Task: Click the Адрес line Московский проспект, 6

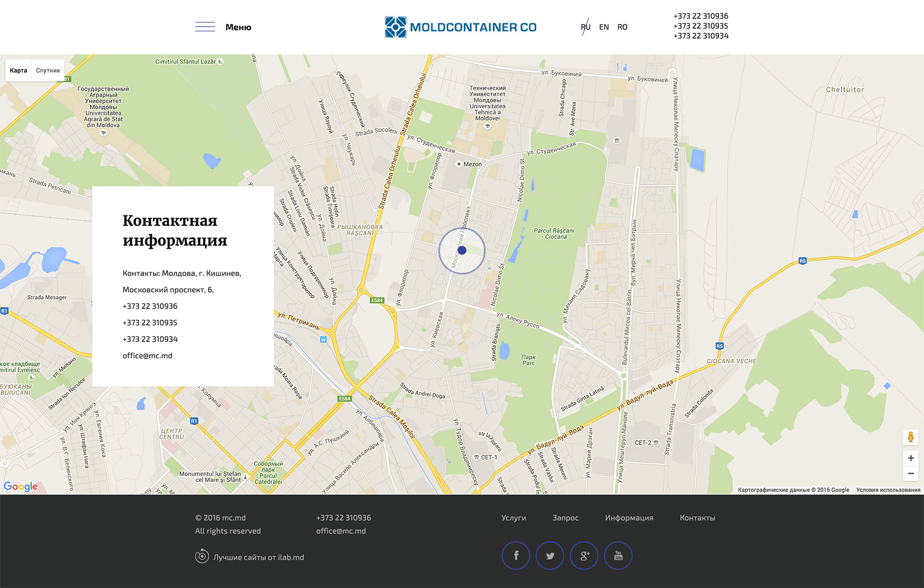Action: click(168, 290)
